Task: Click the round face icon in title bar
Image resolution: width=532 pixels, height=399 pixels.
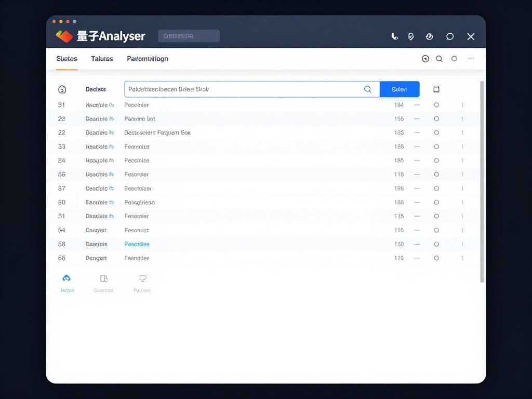Action: [429, 36]
